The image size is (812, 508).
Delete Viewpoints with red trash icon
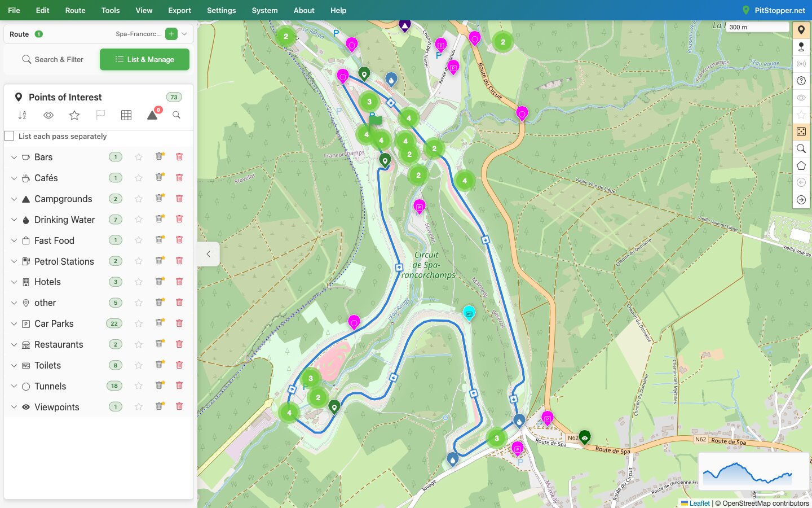(179, 406)
